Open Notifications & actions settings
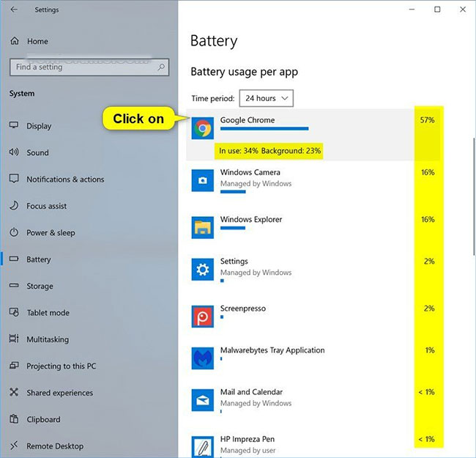 click(x=65, y=180)
